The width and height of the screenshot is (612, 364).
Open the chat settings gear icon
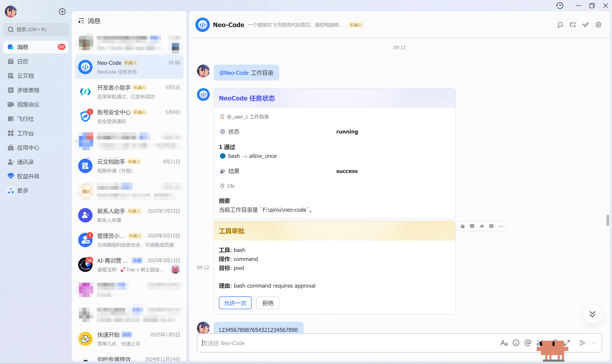(x=598, y=25)
